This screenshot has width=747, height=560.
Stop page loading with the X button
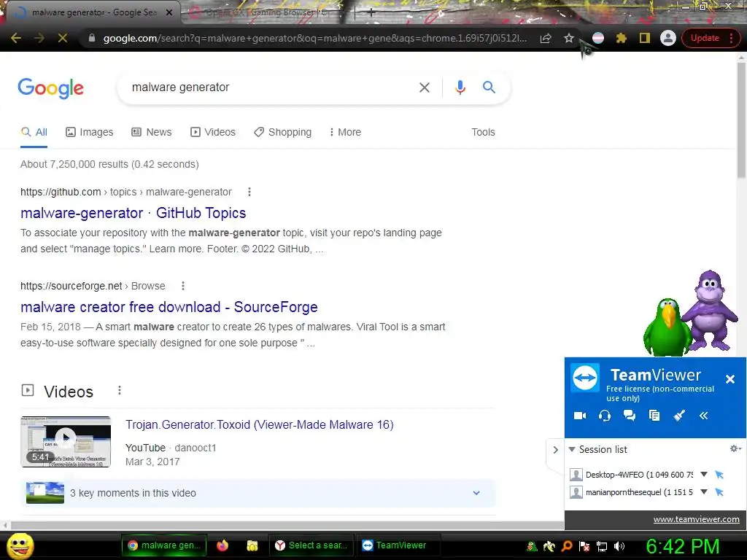tap(63, 38)
